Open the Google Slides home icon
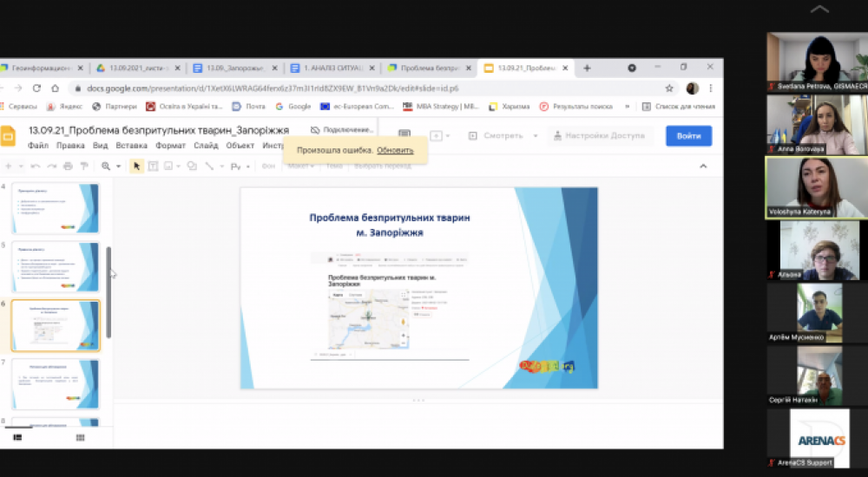 (x=8, y=136)
